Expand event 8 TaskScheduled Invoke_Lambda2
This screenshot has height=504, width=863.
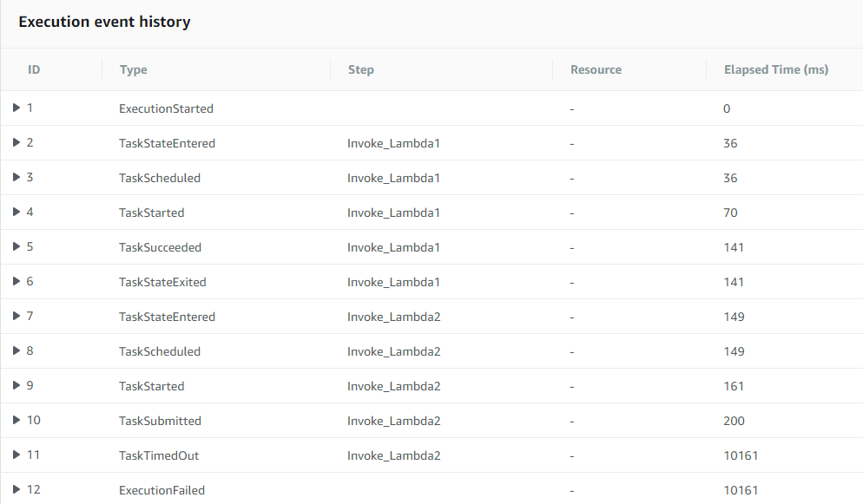pyautogui.click(x=16, y=350)
